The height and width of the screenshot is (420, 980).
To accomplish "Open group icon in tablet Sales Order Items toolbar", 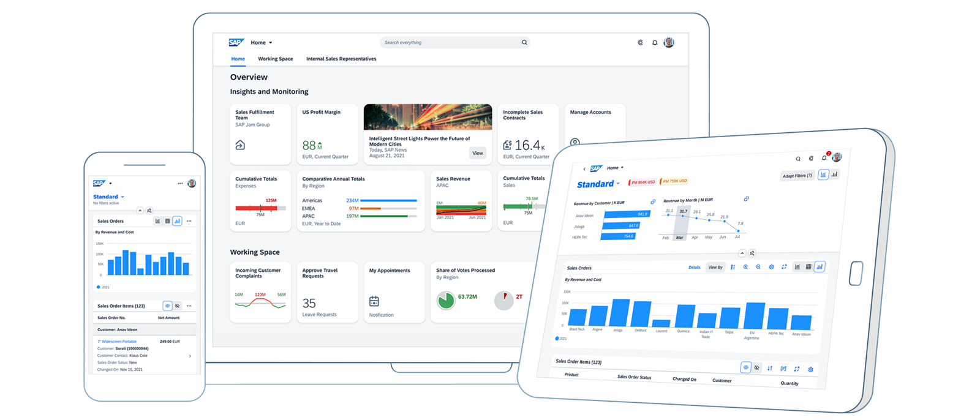I will pos(783,369).
